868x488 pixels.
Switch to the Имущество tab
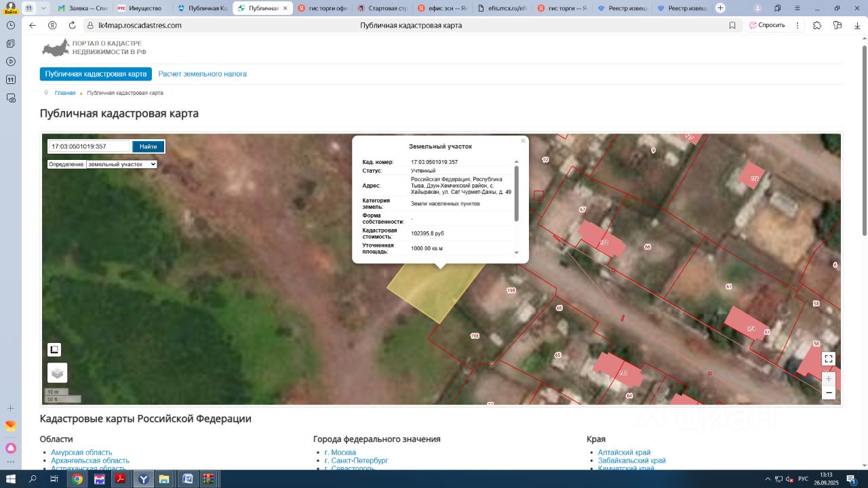tap(142, 8)
